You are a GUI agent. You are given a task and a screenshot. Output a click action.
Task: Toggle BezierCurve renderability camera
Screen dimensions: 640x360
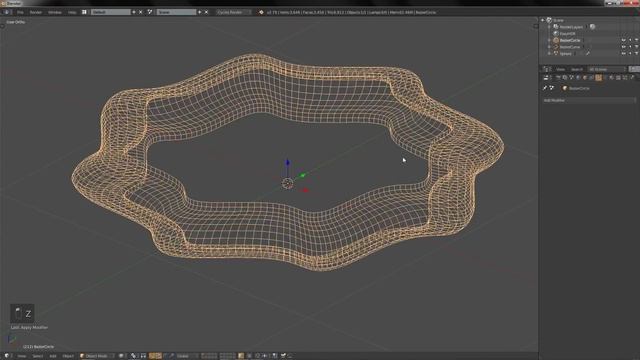coord(636,47)
